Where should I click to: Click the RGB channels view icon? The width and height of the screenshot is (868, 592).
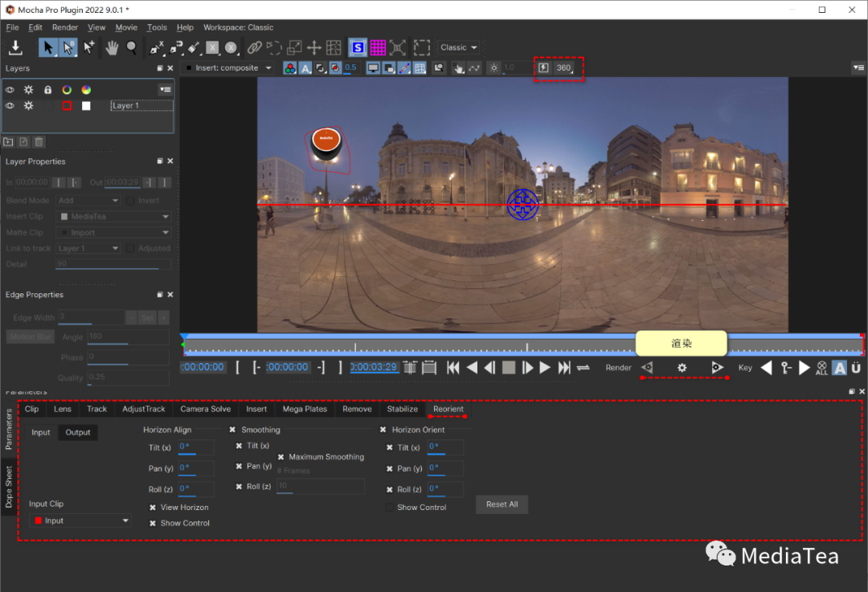pyautogui.click(x=289, y=68)
